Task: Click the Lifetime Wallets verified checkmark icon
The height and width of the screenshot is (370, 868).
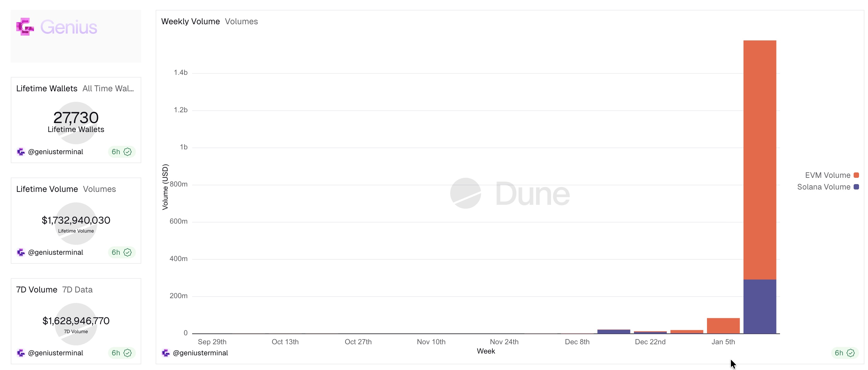Action: tap(128, 152)
